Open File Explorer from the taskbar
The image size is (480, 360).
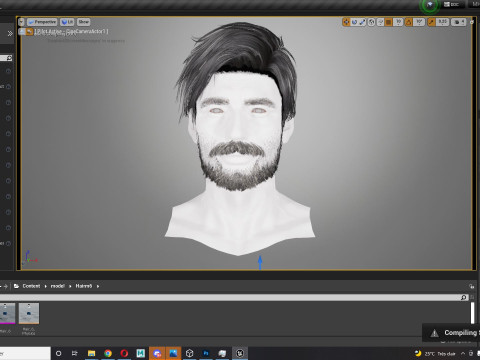pos(91,353)
